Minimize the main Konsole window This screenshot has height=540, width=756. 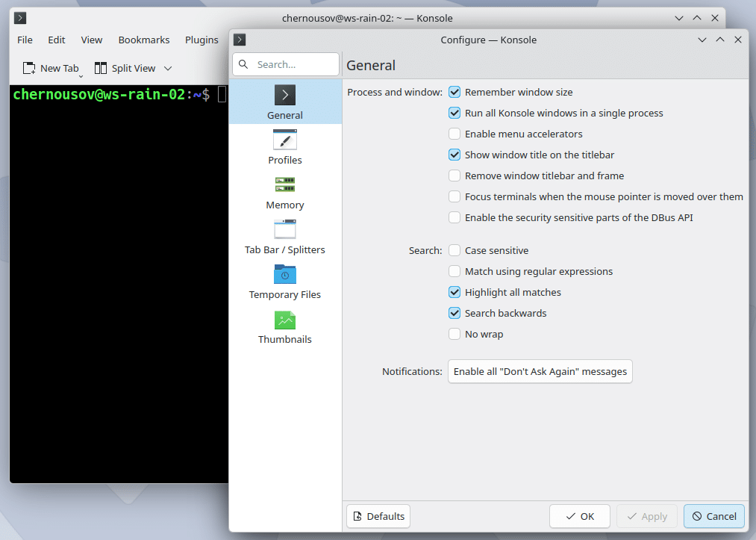pyautogui.click(x=679, y=19)
